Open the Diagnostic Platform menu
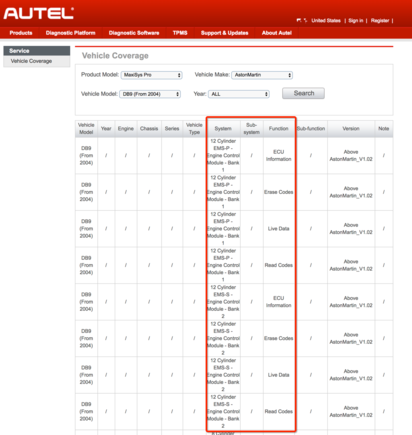The width and height of the screenshot is (412, 435). [x=70, y=33]
